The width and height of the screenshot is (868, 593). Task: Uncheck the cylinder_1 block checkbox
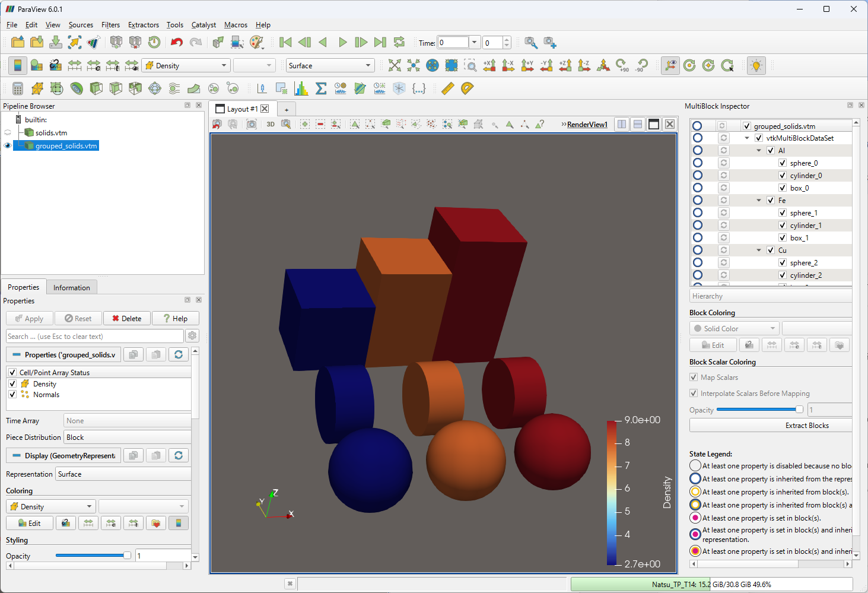click(783, 225)
